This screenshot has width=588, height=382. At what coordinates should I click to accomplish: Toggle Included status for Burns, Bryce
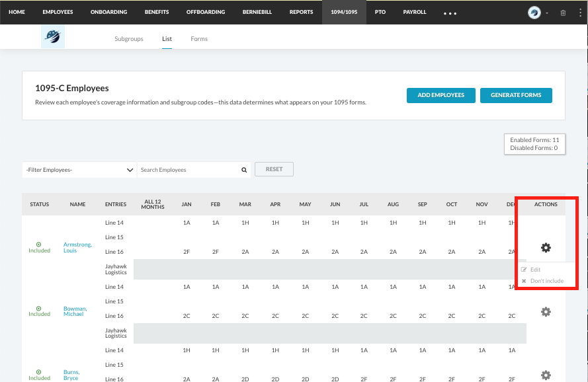point(39,375)
